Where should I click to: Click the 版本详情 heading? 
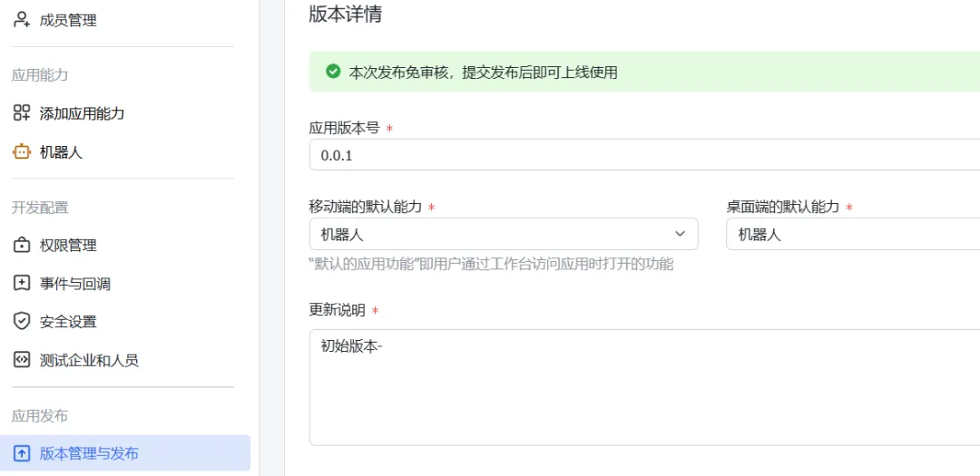tap(345, 15)
